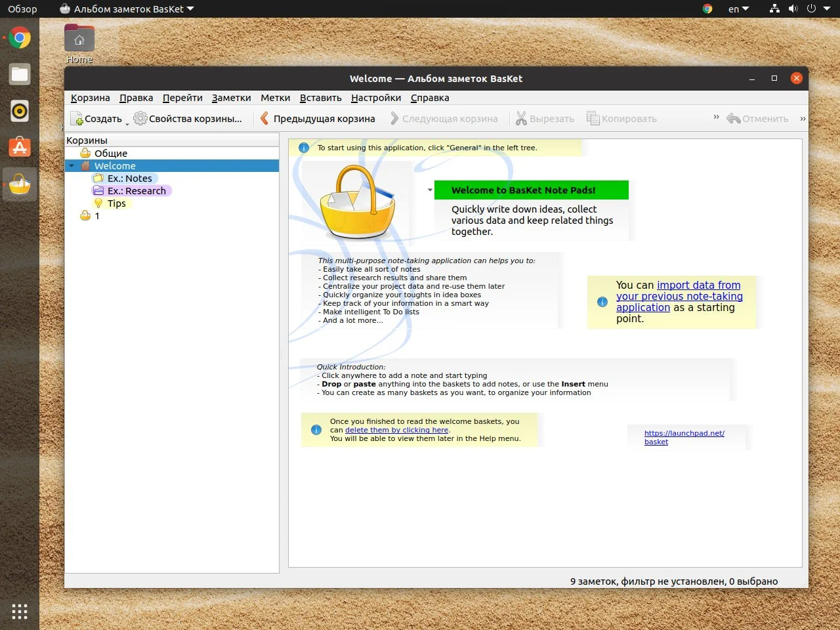Click the delete them by clicking here link
Screen dimensions: 840x630
pos(396,430)
